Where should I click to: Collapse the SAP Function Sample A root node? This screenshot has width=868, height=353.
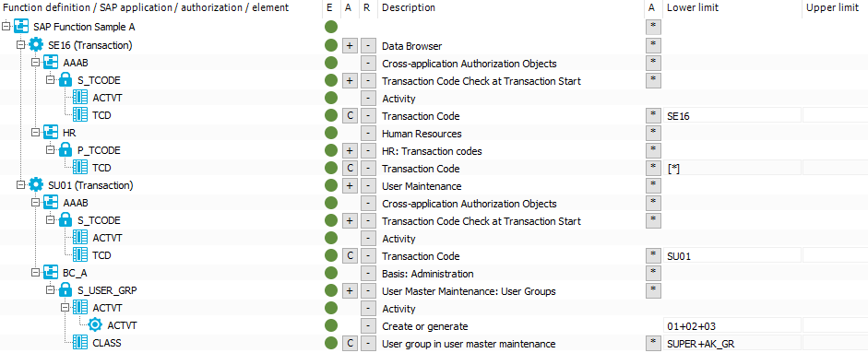point(6,26)
